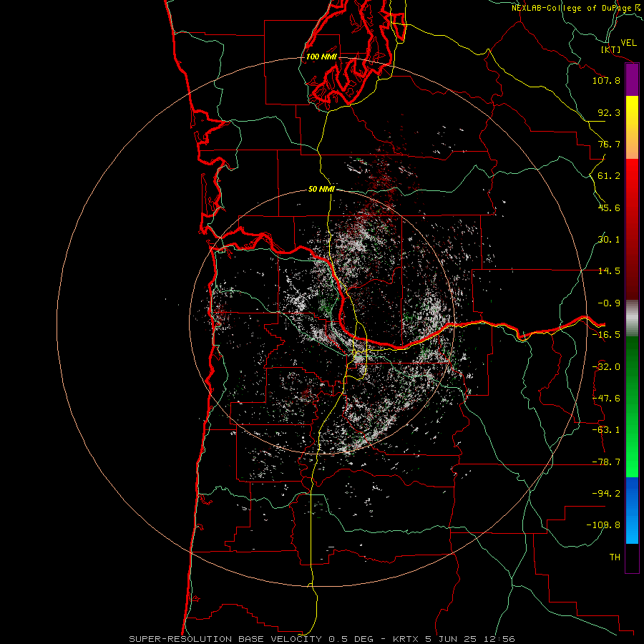Click the -47.6 velocity scale value
Screen dimensions: 644x644
point(606,399)
